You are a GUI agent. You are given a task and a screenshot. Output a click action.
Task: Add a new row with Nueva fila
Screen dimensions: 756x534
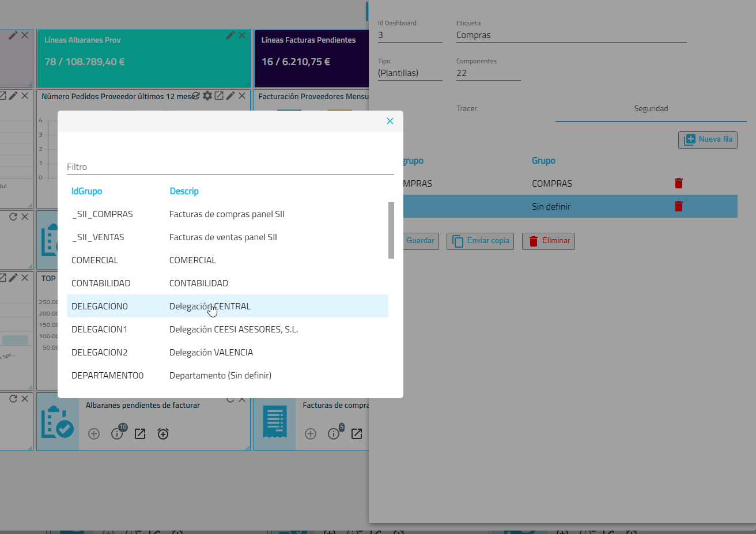tap(708, 139)
